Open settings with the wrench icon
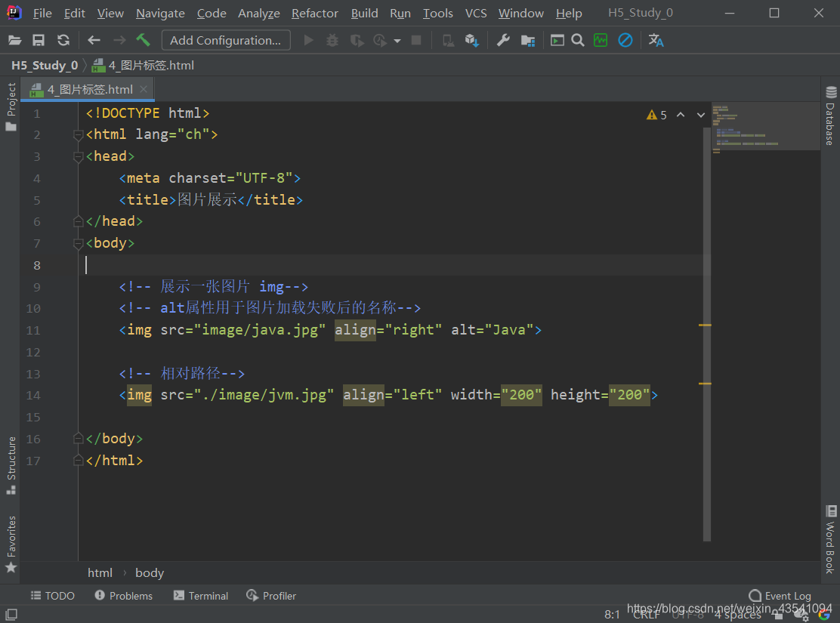840x623 pixels. [x=503, y=40]
